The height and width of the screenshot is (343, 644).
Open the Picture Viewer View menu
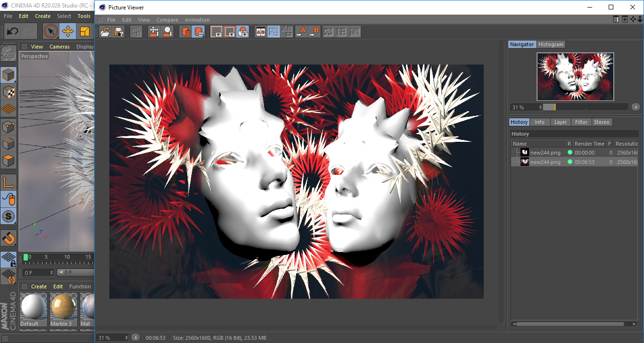click(144, 20)
